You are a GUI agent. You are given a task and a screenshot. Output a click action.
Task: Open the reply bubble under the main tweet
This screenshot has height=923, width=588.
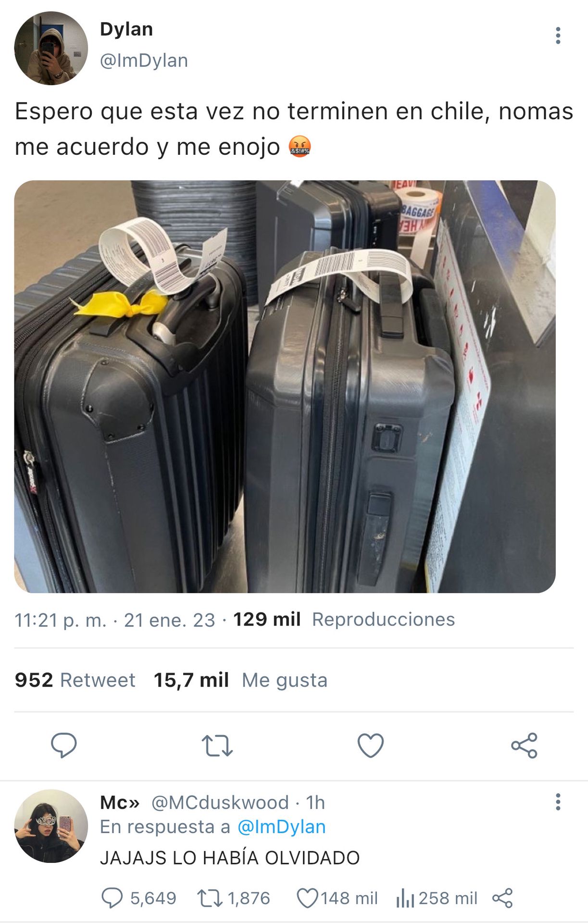[64, 745]
